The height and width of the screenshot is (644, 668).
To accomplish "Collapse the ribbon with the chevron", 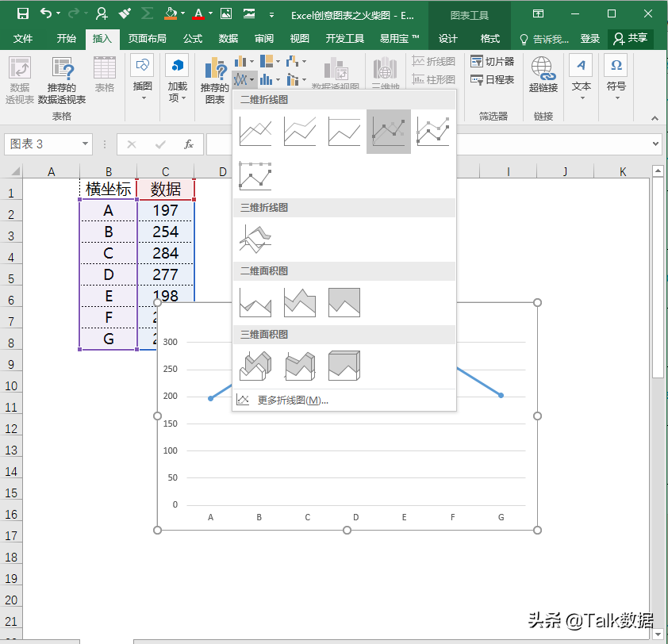I will click(x=655, y=118).
